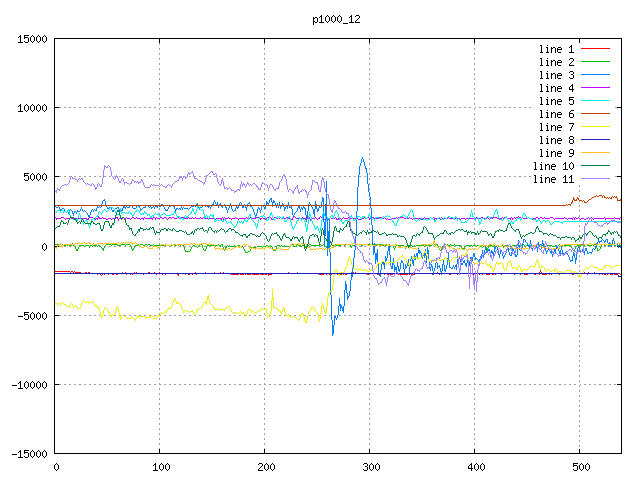This screenshot has height=480, width=640.
Task: Click the 500 x-axis tick label
Action: [x=578, y=467]
